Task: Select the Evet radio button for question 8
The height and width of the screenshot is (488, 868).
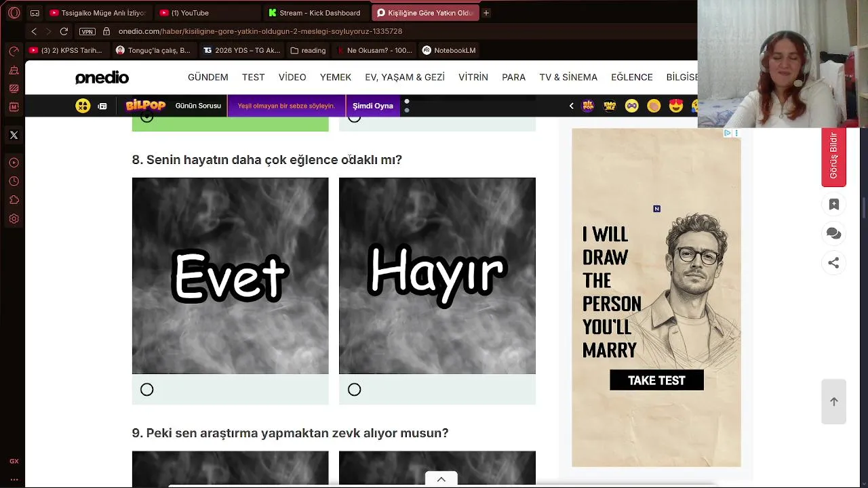Action: [x=147, y=390]
